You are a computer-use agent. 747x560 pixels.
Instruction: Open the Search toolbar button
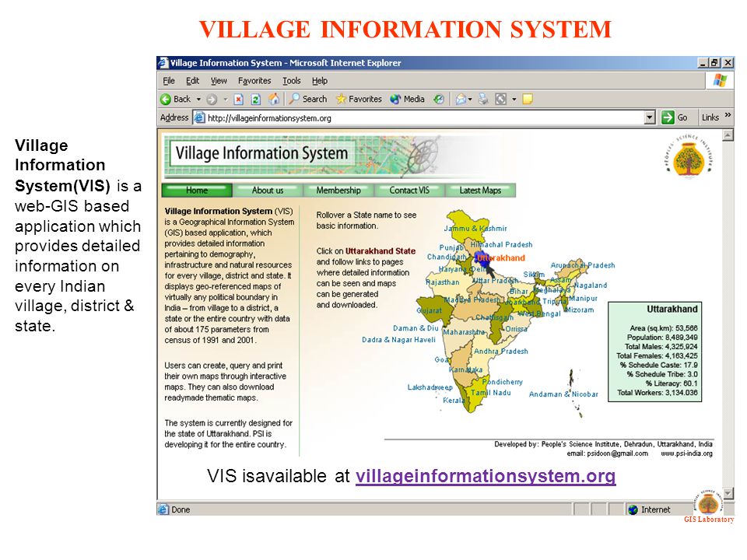308,99
